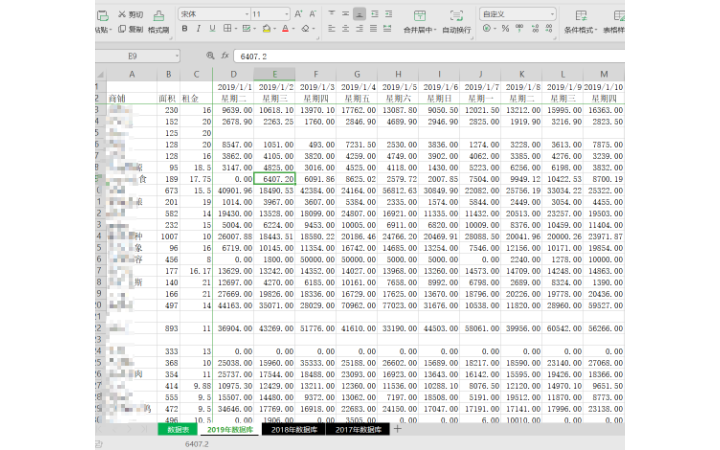Click the increase decimal places icon

535,29
